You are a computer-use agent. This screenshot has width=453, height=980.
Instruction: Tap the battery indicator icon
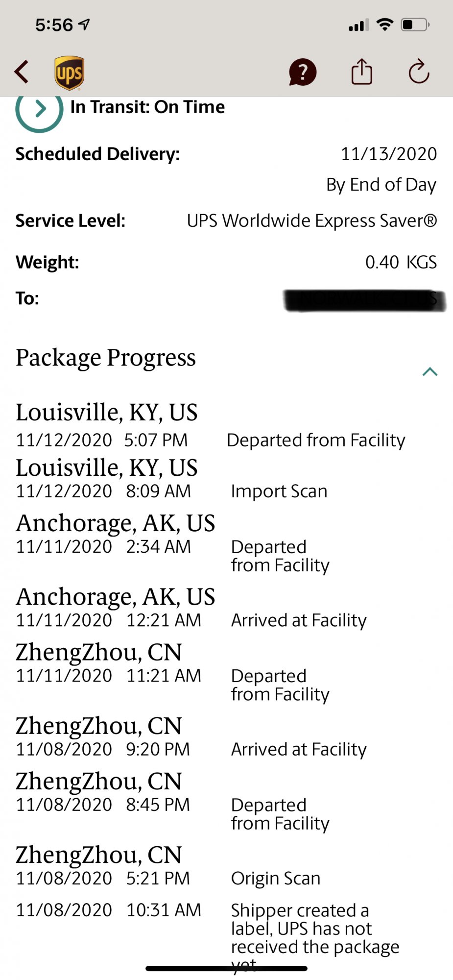(x=415, y=24)
